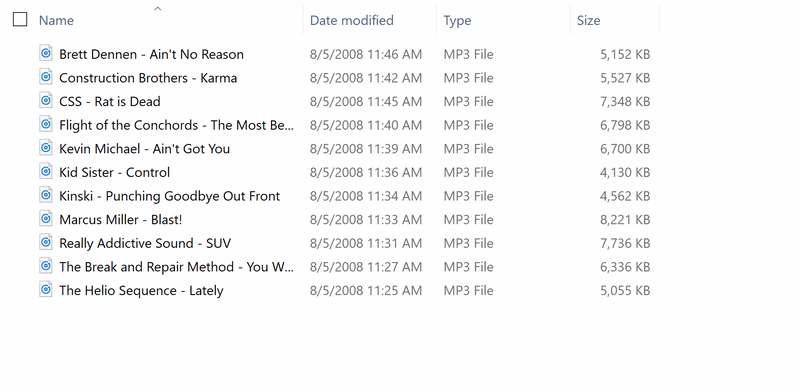Sort files by the Name column
This screenshot has height=390, width=800.
tap(56, 20)
